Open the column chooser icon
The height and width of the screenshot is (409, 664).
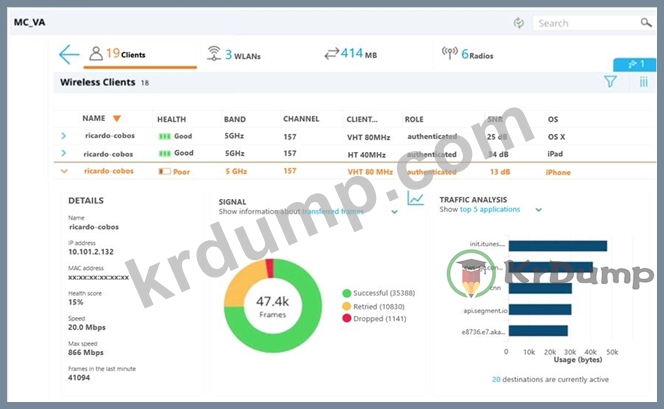pyautogui.click(x=644, y=81)
